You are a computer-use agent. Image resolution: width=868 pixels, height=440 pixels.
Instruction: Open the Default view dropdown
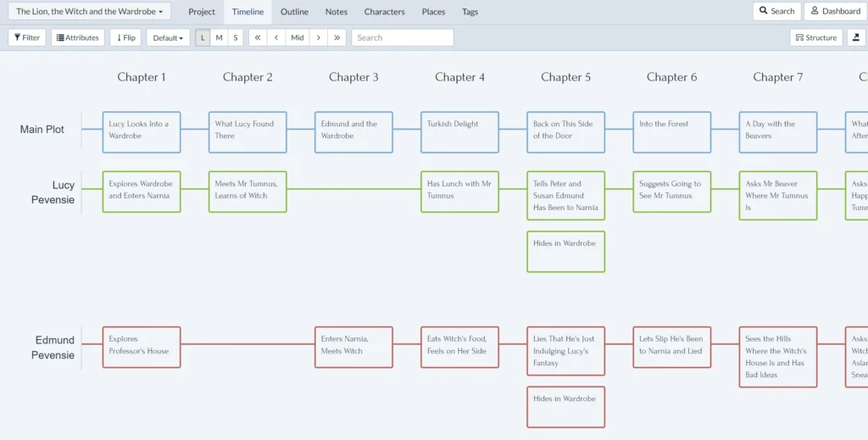169,37
